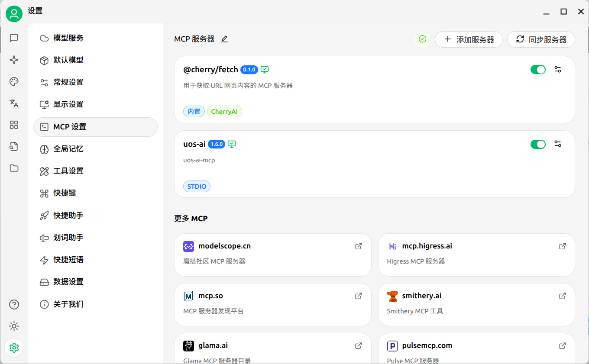Open the sparkle agents icon in sidebar
Viewport: 589px width, 364px height.
(x=14, y=60)
